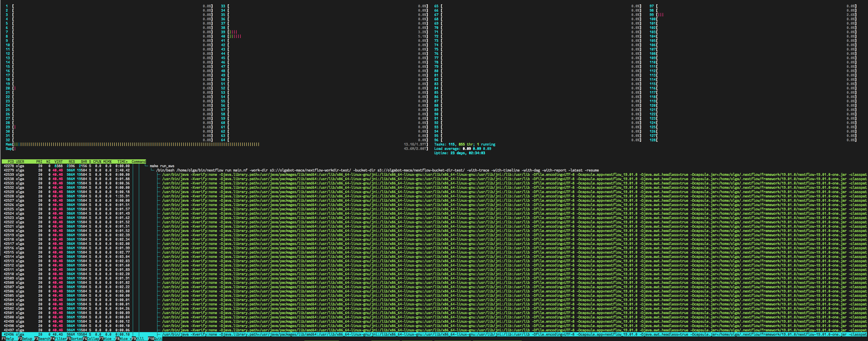Click the 13.1G/1.97T memory value

[415, 144]
